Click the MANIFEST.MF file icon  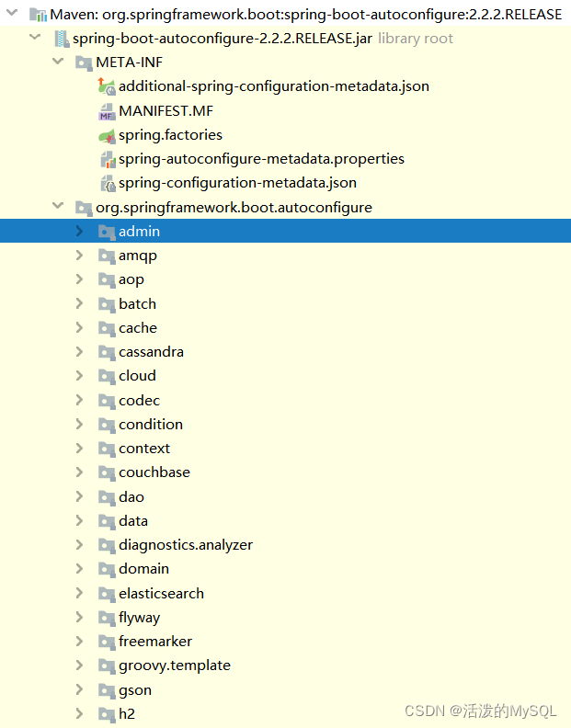pos(107,111)
